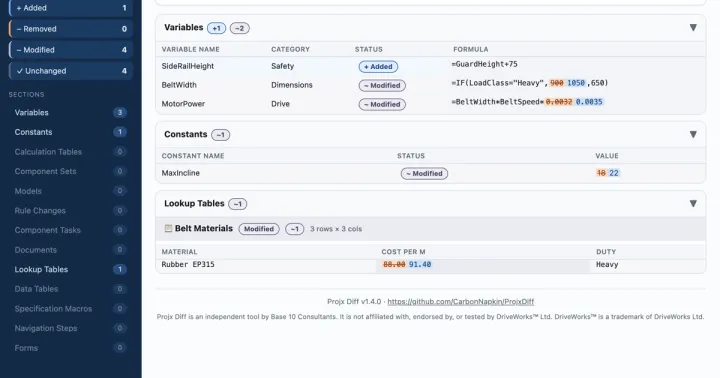Click the ~1 badge beside Constants heading
This screenshot has width=720, height=378.
click(220, 135)
